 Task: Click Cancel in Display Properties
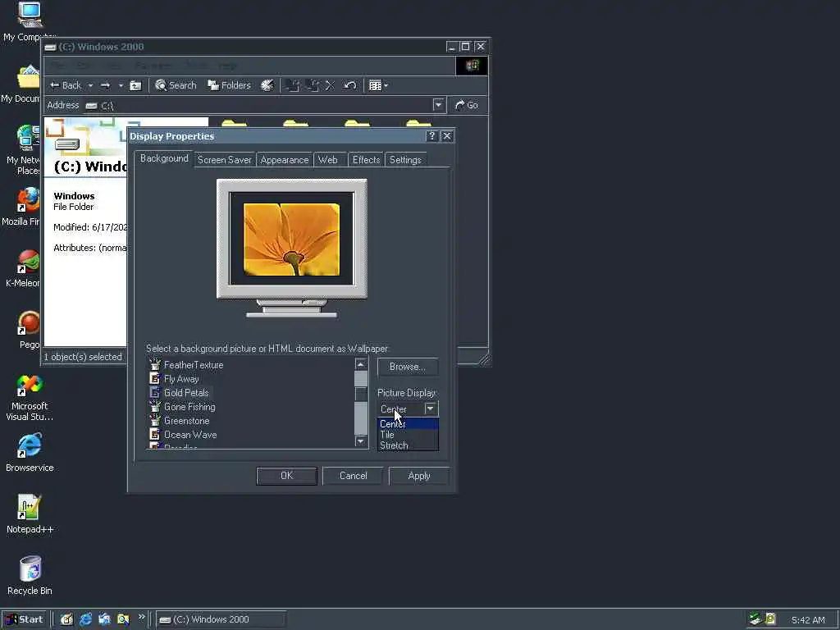point(353,476)
